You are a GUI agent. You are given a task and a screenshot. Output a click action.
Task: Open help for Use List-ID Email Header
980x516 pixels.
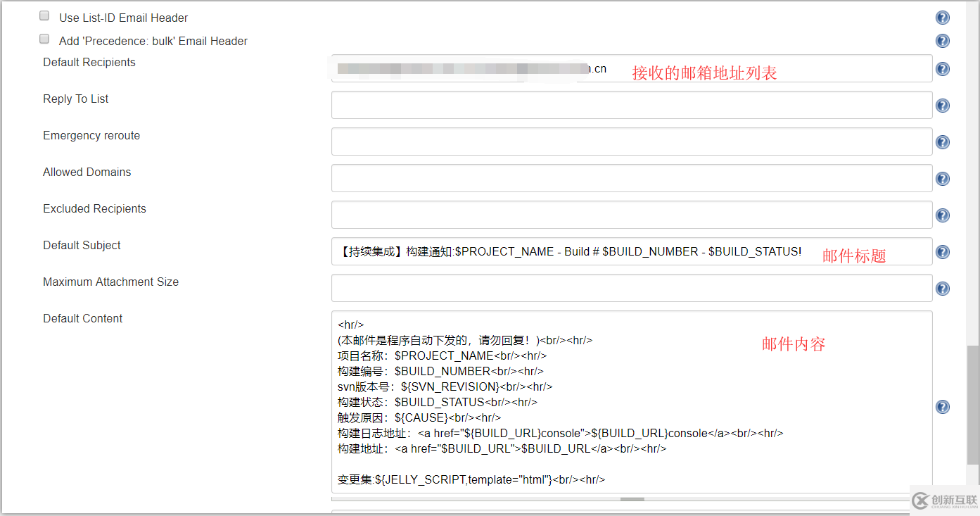click(943, 18)
